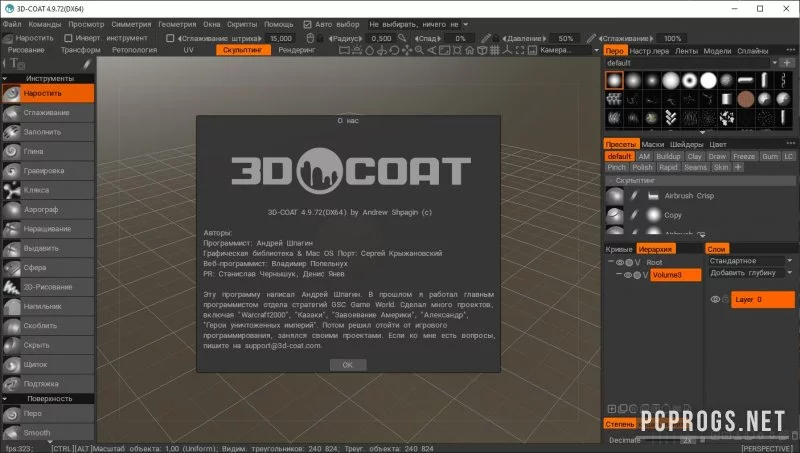The width and height of the screenshot is (800, 453).
Task: Select the Наращивание tool
Action: point(48,229)
